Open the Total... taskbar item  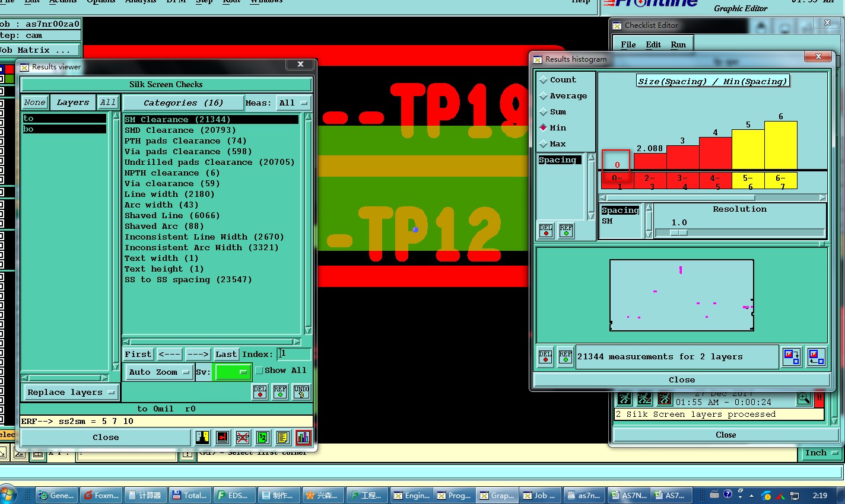click(190, 495)
